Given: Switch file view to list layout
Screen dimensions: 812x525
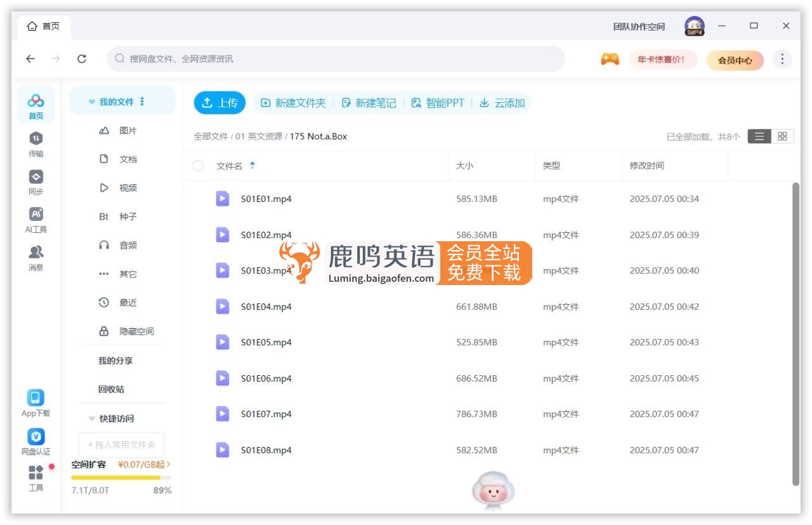Looking at the screenshot, I should (759, 136).
